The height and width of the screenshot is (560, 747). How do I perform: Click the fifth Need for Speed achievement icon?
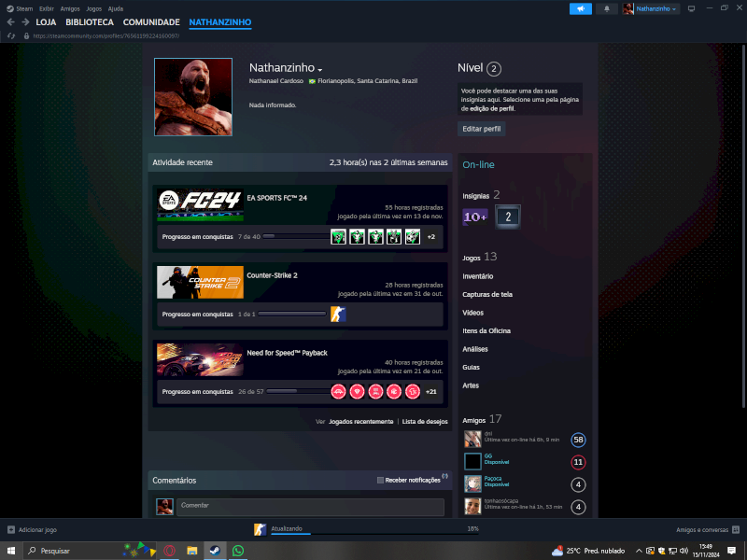click(x=413, y=391)
